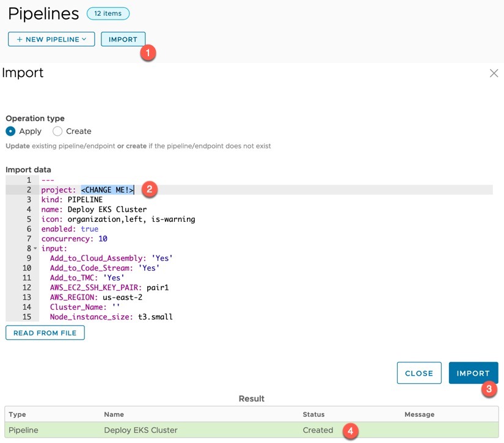The width and height of the screenshot is (504, 443).
Task: Click the 'icon: organization,left, is-warning' line
Action: pos(118,219)
